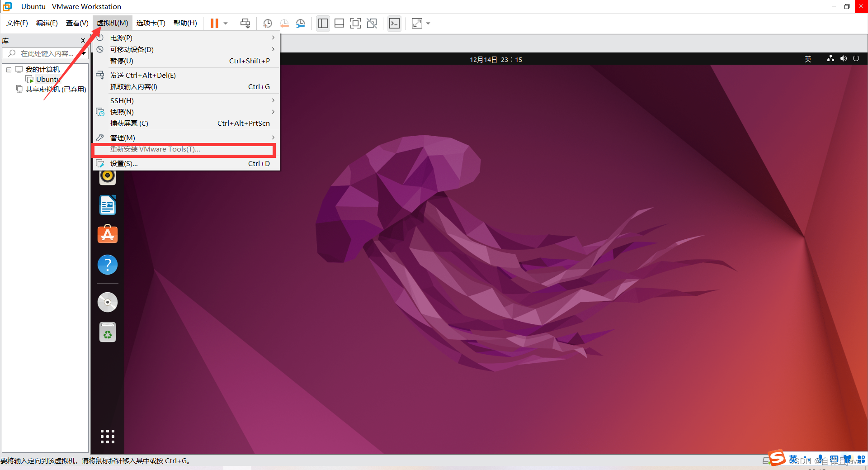This screenshot has width=868, height=470.
Task: Select 发送 Ctrl+Alt+Del(E) menu entry
Action: (186, 75)
